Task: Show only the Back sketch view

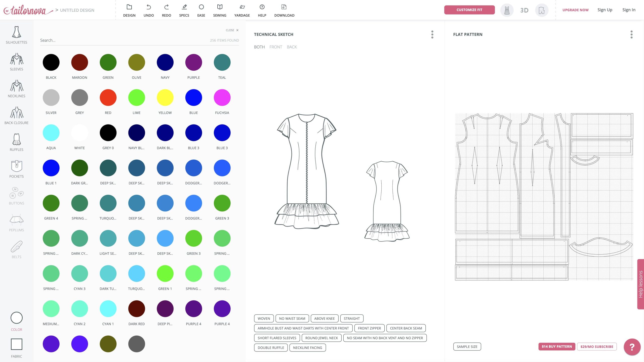Action: (292, 47)
